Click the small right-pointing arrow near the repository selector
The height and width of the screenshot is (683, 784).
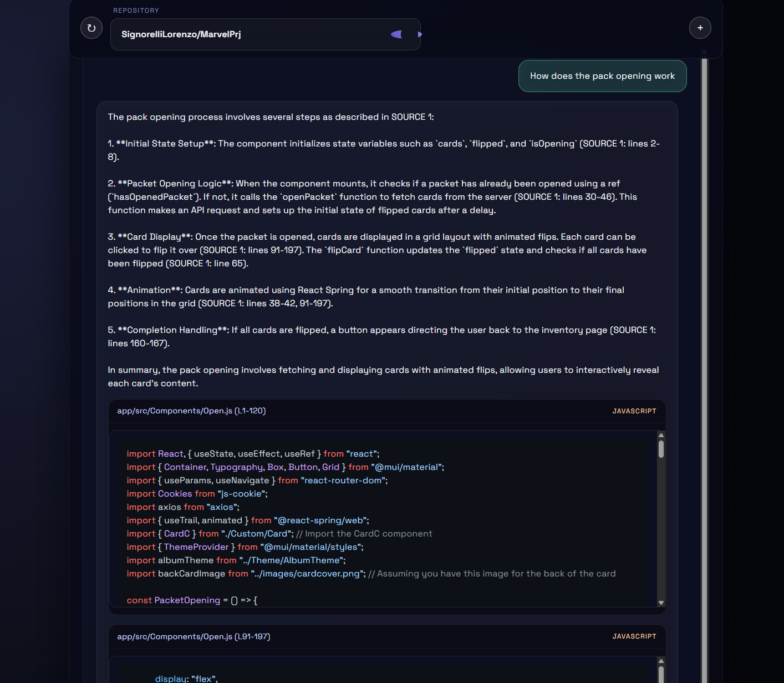tap(420, 34)
